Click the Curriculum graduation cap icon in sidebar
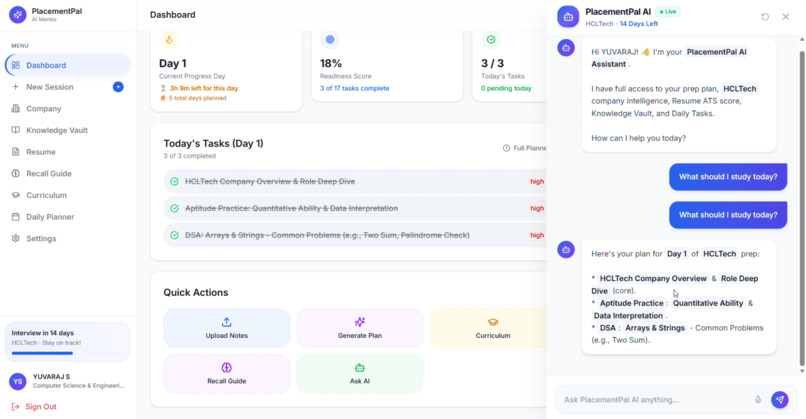This screenshot has width=806, height=419. [x=15, y=195]
